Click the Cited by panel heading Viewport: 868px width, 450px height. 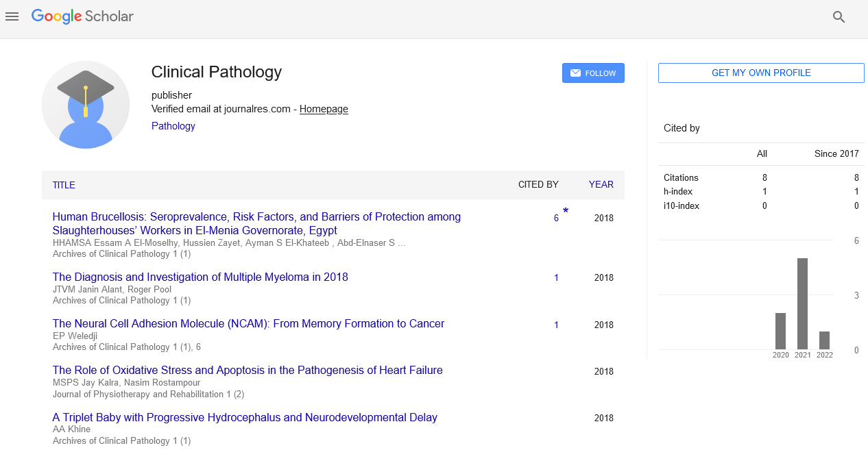point(682,128)
